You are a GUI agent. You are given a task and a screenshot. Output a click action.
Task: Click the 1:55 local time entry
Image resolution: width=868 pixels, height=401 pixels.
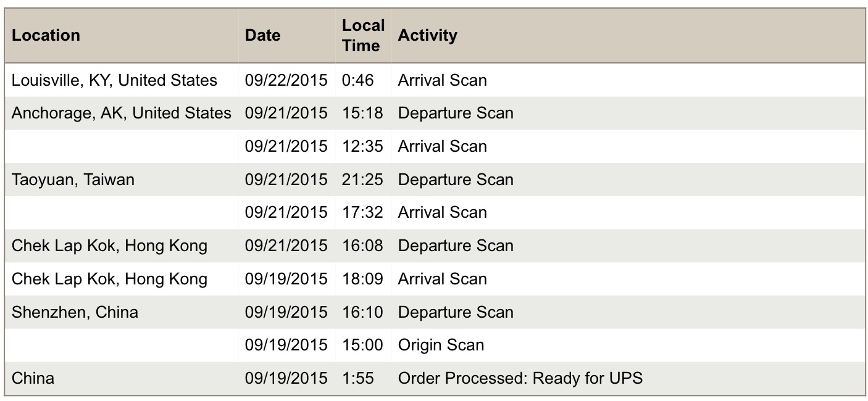pyautogui.click(x=358, y=378)
